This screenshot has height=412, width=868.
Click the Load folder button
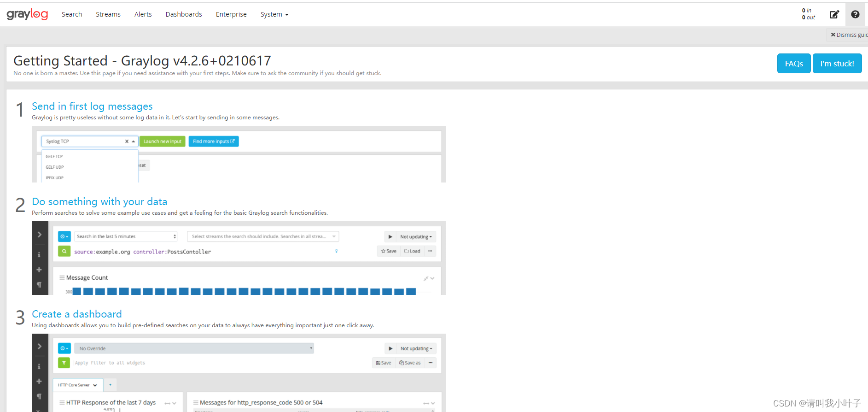click(x=412, y=251)
